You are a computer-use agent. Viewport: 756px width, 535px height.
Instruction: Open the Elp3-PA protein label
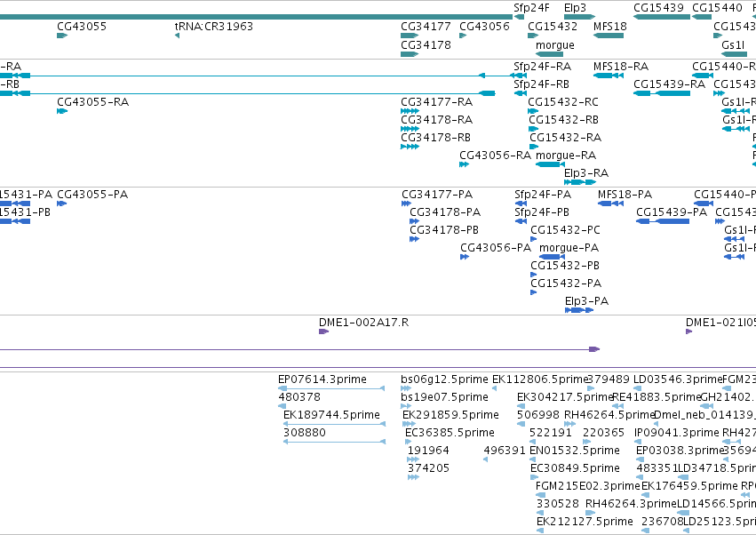tap(587, 301)
